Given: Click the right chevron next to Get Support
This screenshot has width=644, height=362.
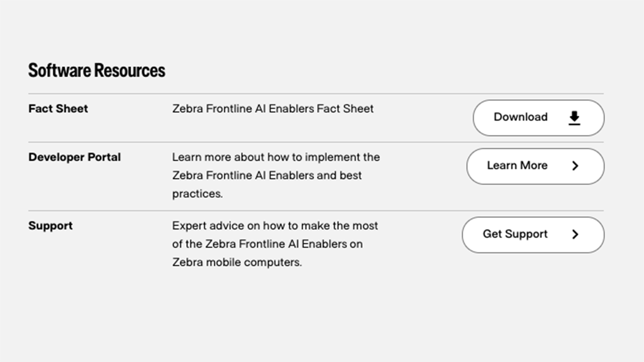Looking at the screenshot, I should tap(576, 234).
